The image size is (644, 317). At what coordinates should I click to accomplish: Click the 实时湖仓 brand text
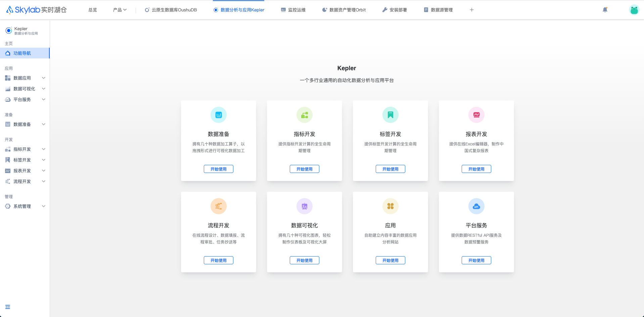pyautogui.click(x=54, y=10)
